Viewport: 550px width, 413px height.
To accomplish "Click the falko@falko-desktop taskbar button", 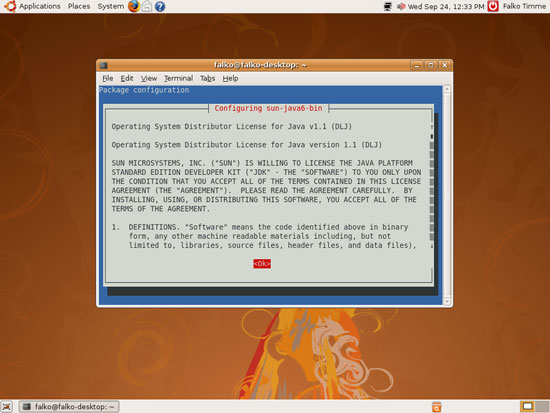I will pyautogui.click(x=69, y=407).
